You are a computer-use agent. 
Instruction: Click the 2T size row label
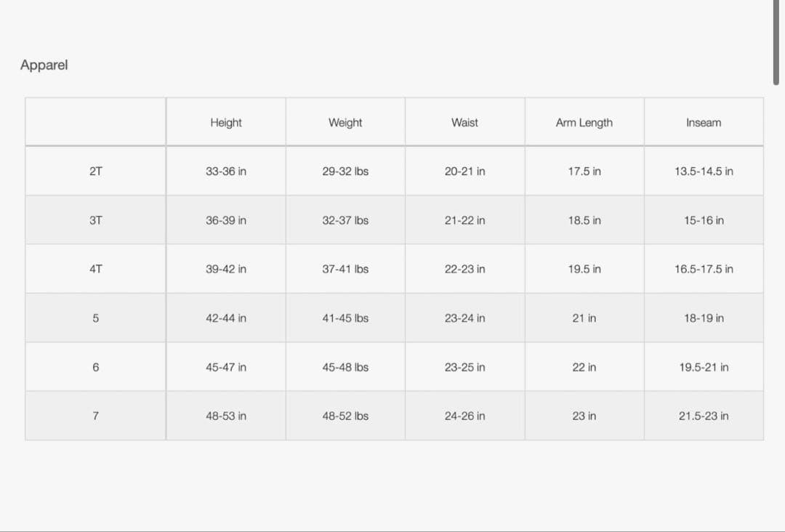(x=96, y=172)
